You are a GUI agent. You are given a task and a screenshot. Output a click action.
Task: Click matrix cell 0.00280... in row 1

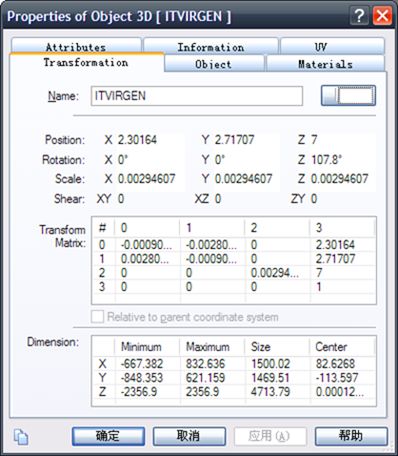coord(146,259)
